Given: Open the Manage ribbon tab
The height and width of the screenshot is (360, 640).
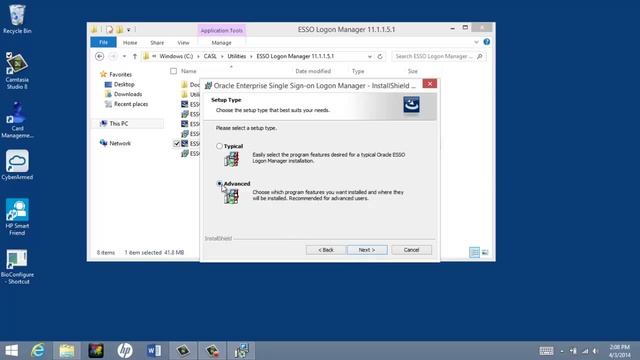Looking at the screenshot, I should pyautogui.click(x=221, y=42).
